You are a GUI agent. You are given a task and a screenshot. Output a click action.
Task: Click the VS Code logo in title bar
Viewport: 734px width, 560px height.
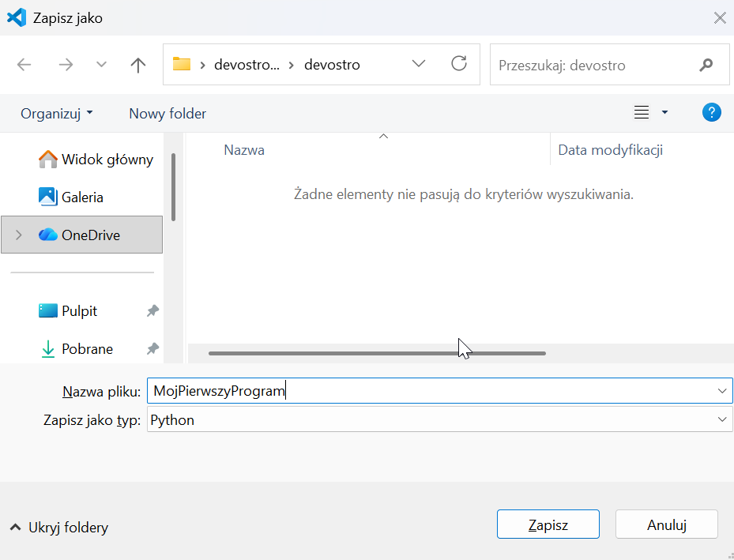[17, 18]
